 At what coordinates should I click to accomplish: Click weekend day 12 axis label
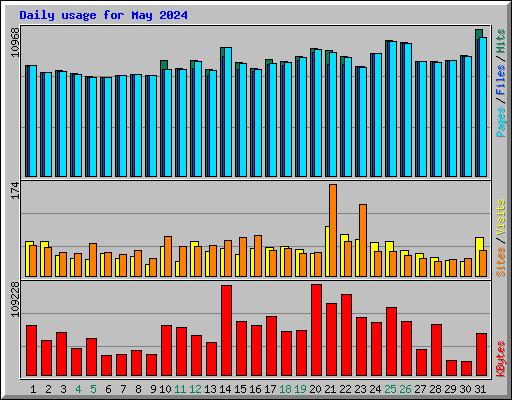[x=195, y=389]
